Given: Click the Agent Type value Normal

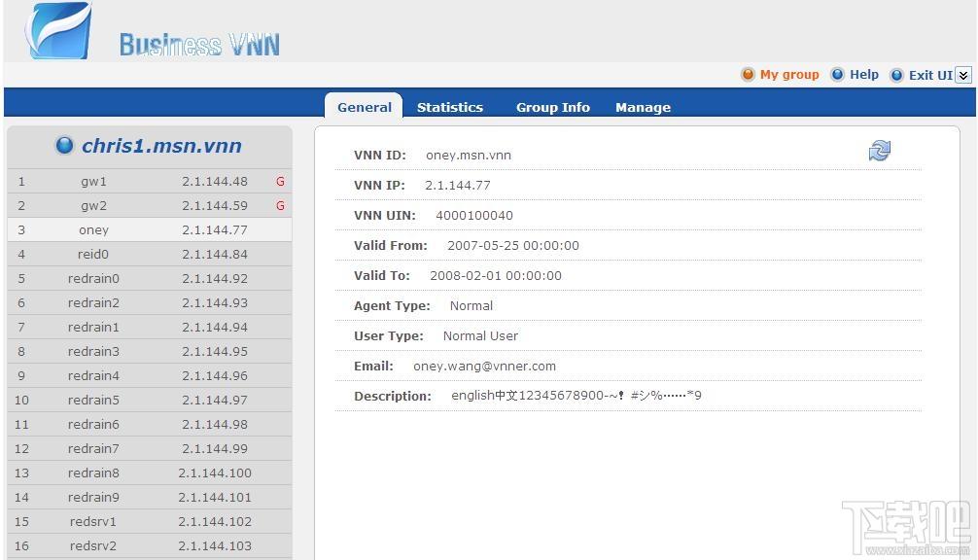Looking at the screenshot, I should coord(471,306).
